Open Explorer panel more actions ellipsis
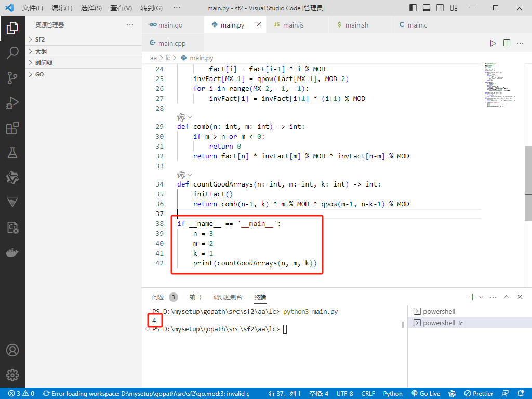532x399 pixels. (x=130, y=25)
